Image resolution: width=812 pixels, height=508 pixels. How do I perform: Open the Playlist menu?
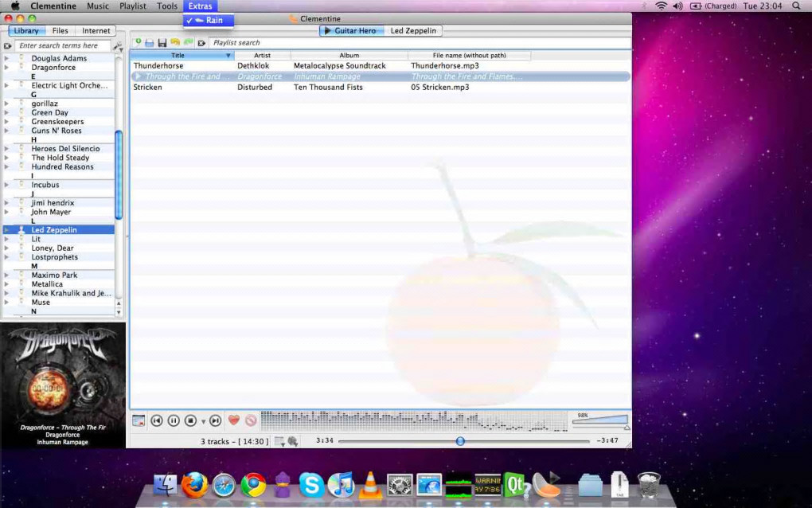tap(133, 6)
